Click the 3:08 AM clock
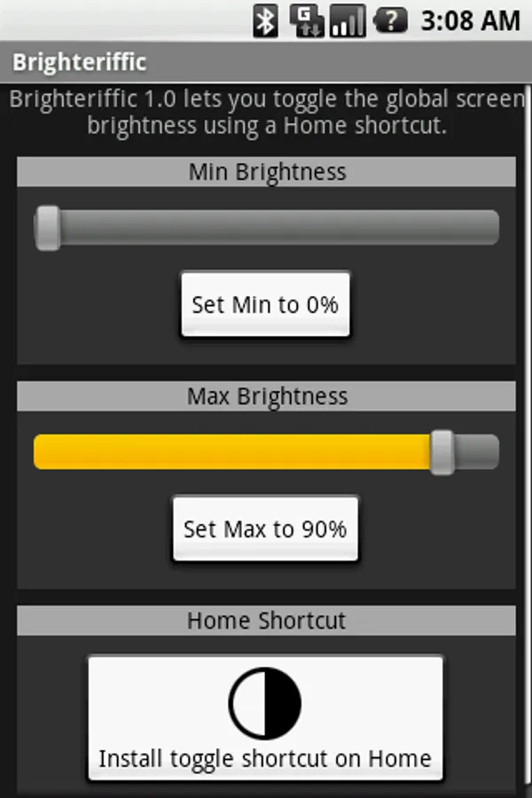 point(470,20)
